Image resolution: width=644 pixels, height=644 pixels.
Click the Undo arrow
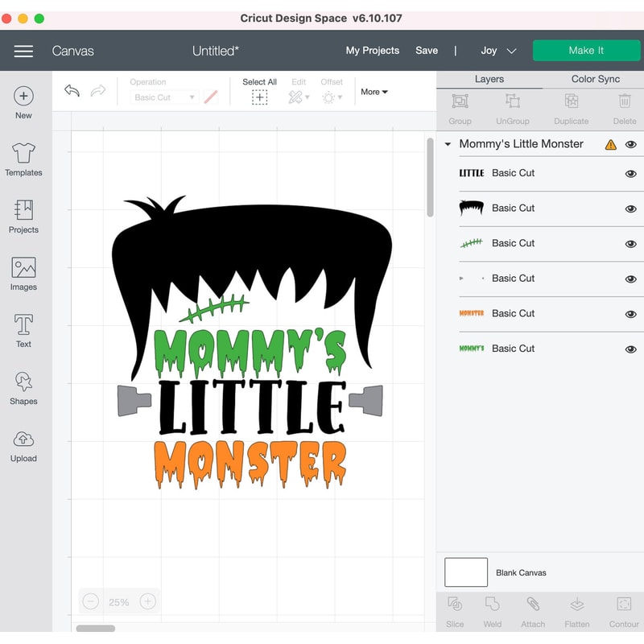click(72, 91)
